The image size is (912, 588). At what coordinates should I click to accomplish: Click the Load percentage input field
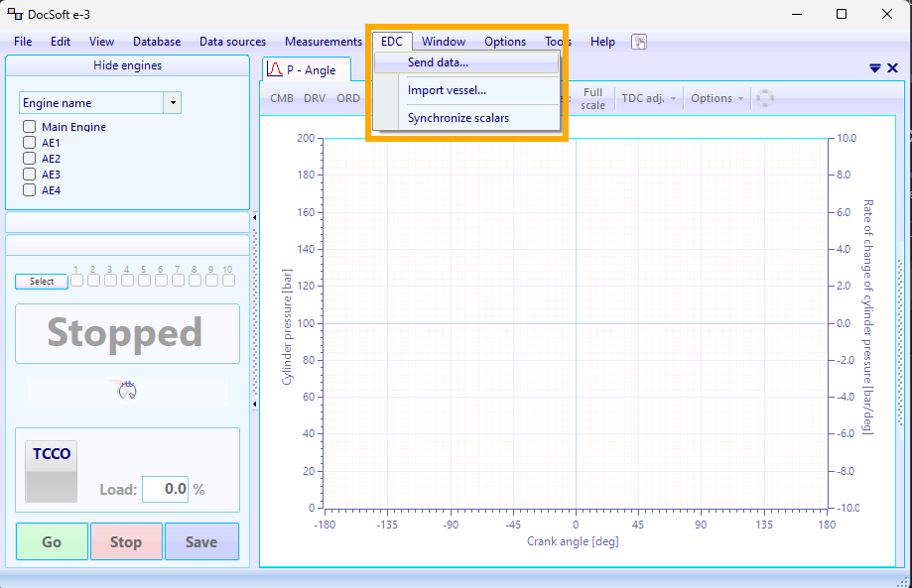165,489
